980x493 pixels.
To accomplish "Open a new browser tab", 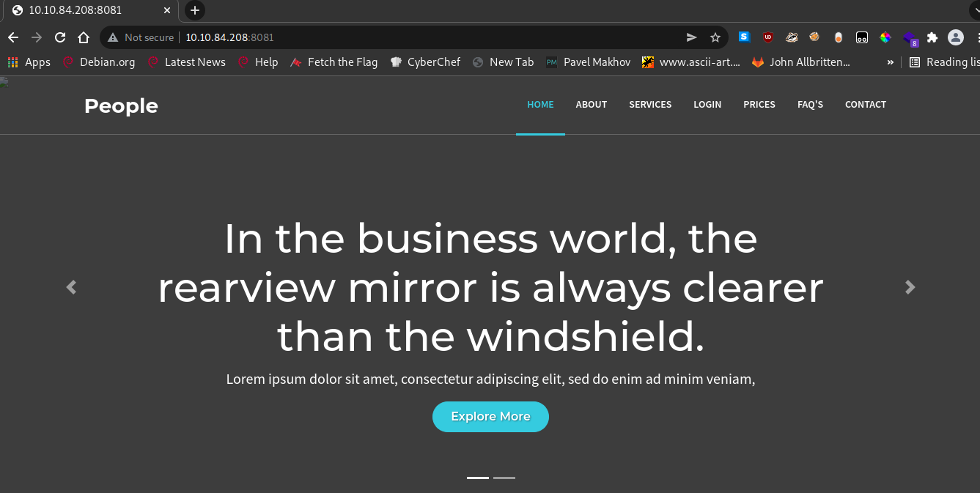I will click(x=194, y=10).
